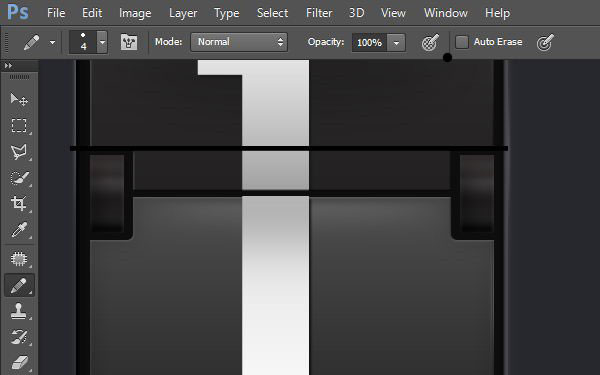Select the Polygonal Lasso tool
Viewport: 600px width, 375px height.
pos(19,152)
